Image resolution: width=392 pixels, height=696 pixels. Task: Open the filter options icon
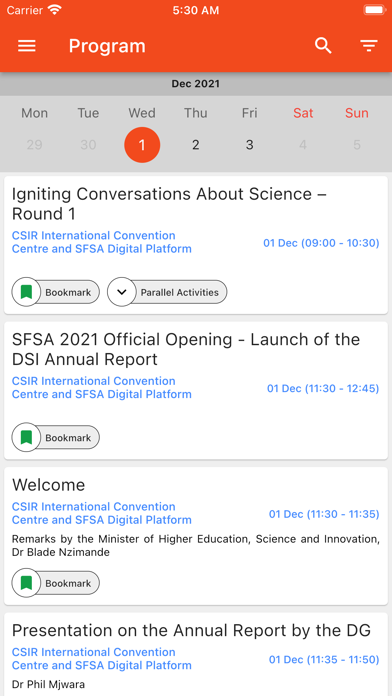tap(369, 46)
